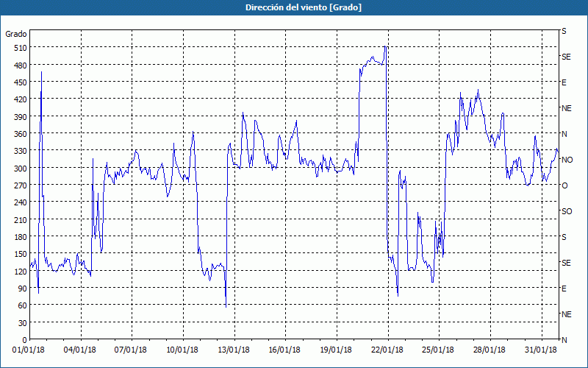This screenshot has height=368, width=588.
Task: Click the 'NO' compass label on the right axis
Action: 567,160
